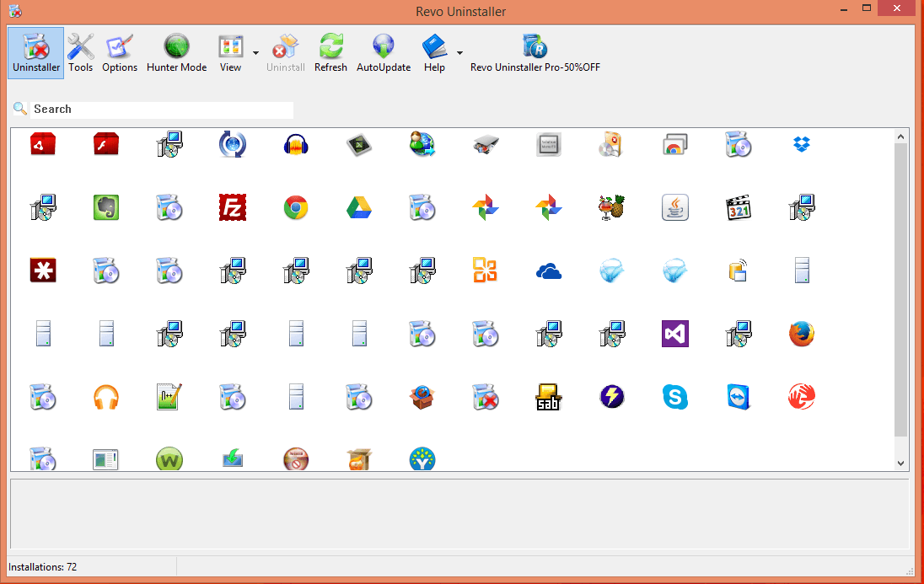Screen dimensions: 924x584
Task: Select the globe with user icon
Action: 422,144
